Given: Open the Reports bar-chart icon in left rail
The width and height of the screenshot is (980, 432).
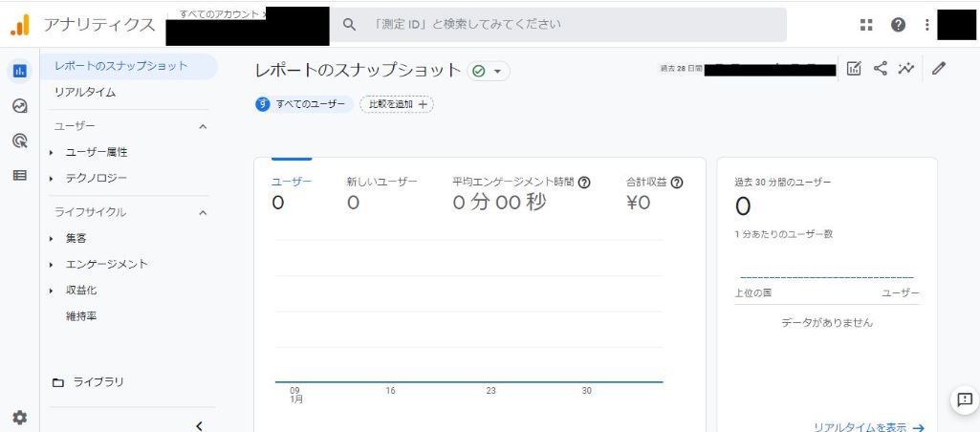Looking at the screenshot, I should coord(20,71).
